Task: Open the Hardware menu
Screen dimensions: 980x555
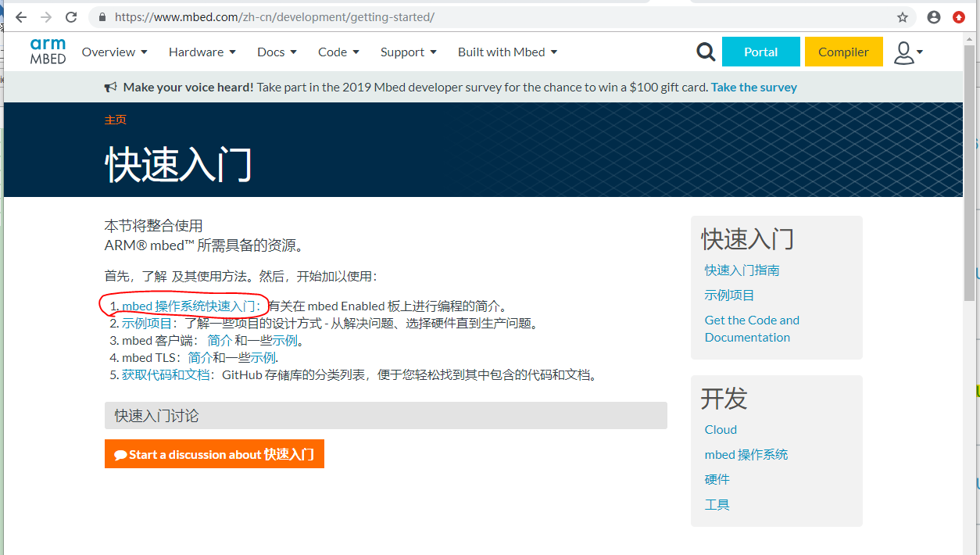Action: (202, 52)
